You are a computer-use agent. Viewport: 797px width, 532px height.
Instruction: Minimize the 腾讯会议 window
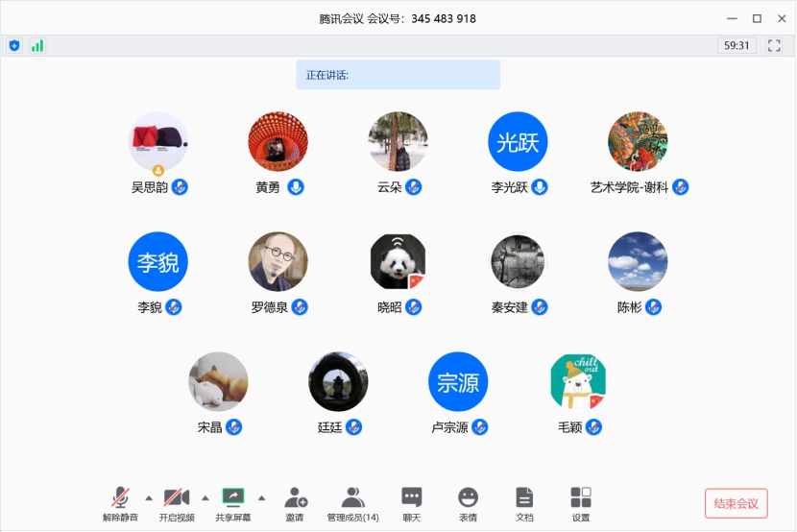[732, 19]
